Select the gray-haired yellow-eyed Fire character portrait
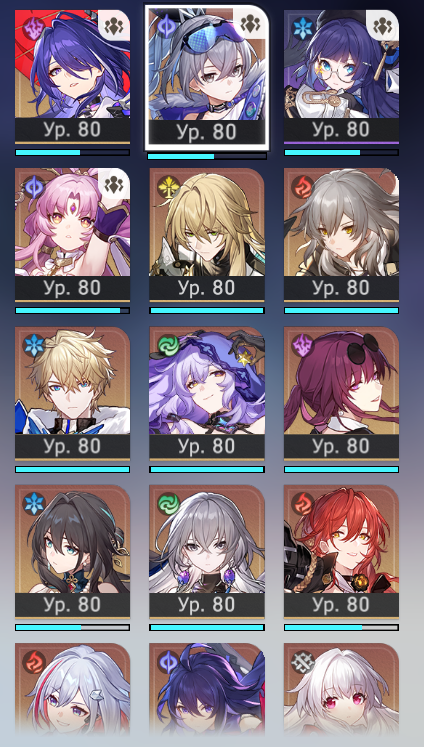Image resolution: width=424 pixels, height=747 pixels. 342,222
